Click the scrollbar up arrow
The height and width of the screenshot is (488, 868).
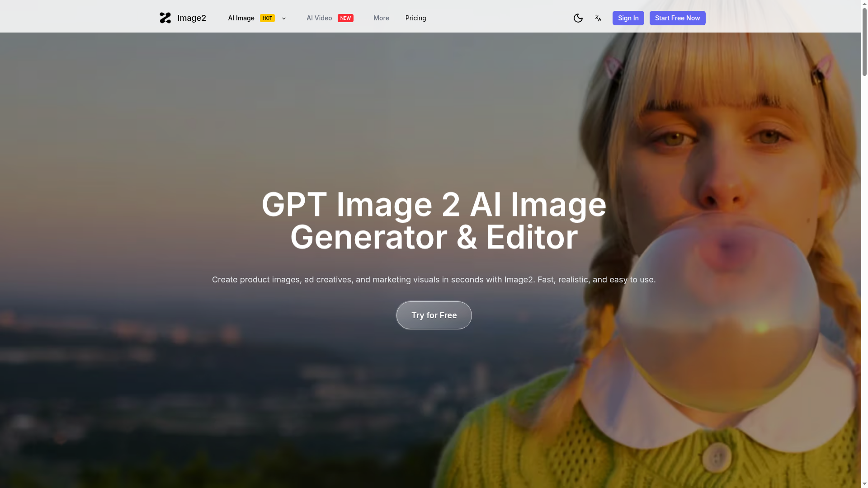pos(864,3)
